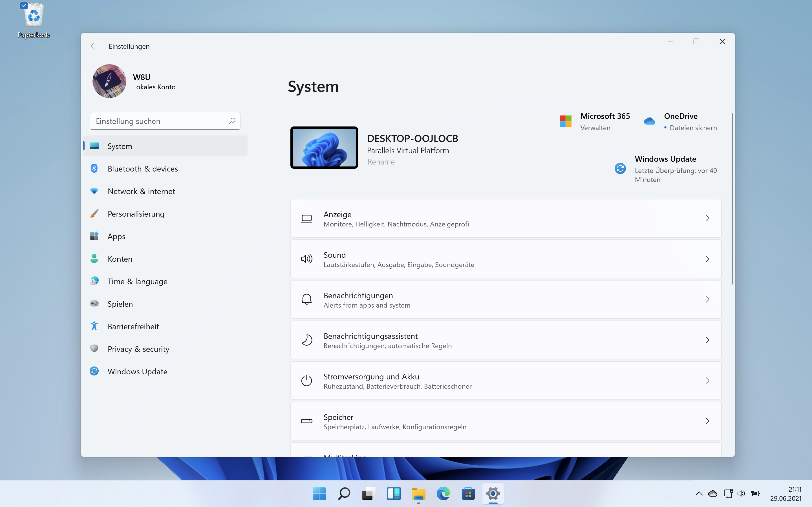Select Apps in the sidebar
This screenshot has width=812, height=507.
[x=116, y=236]
